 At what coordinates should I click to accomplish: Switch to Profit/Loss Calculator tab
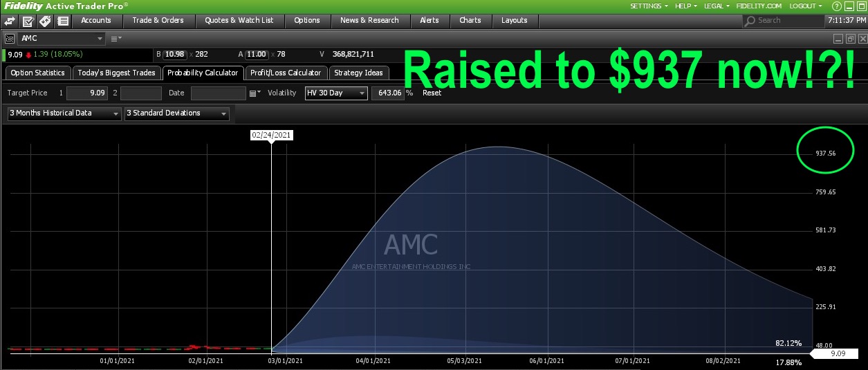pos(286,73)
